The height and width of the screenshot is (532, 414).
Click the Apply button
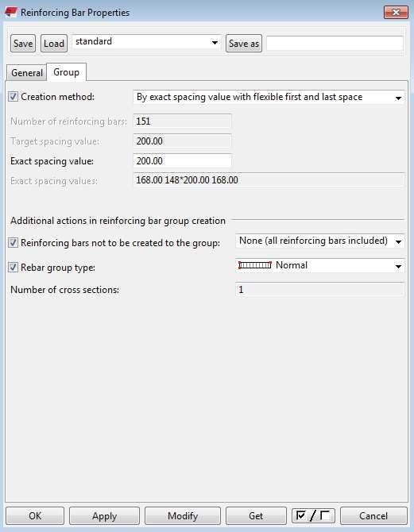click(105, 515)
